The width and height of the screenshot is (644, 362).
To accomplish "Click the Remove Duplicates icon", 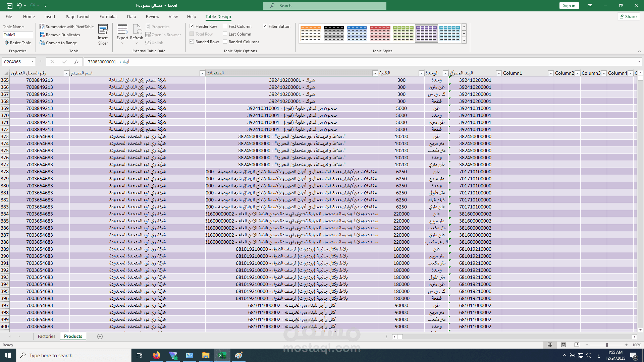I will tap(42, 35).
